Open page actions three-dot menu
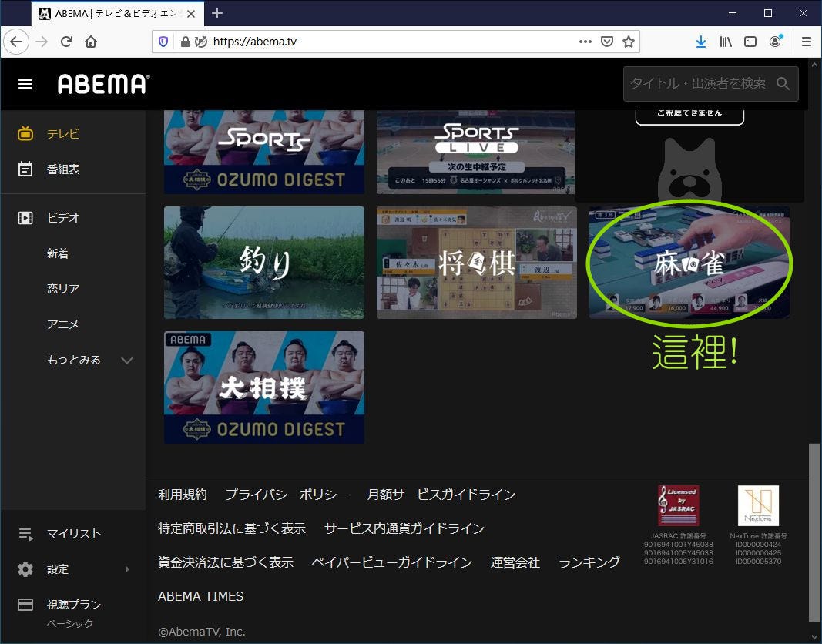The width and height of the screenshot is (822, 644). 585,42
